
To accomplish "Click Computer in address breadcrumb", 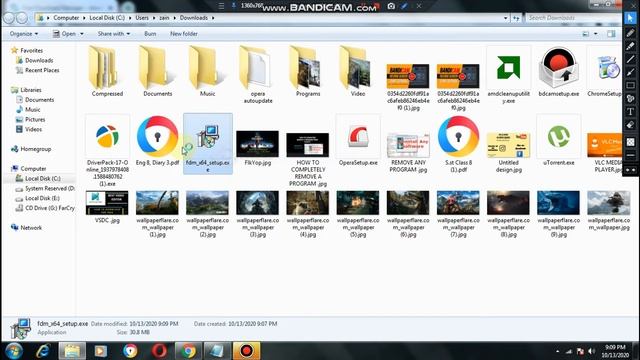I will click(x=66, y=18).
